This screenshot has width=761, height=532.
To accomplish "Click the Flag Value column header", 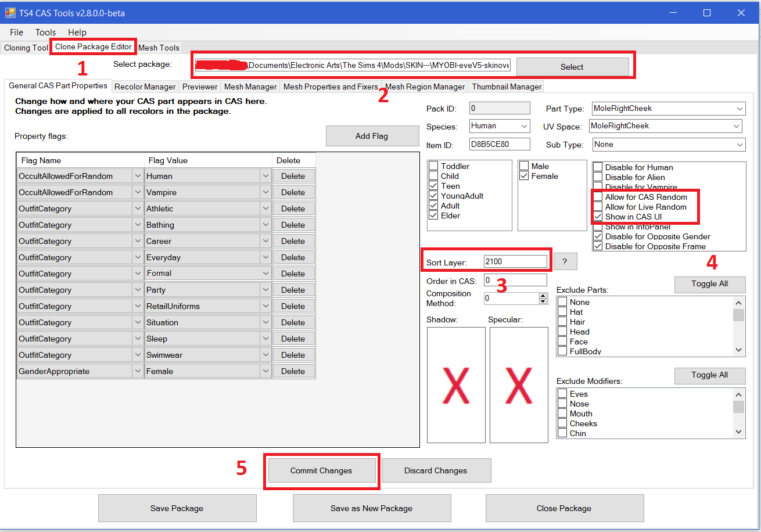I will pyautogui.click(x=208, y=160).
